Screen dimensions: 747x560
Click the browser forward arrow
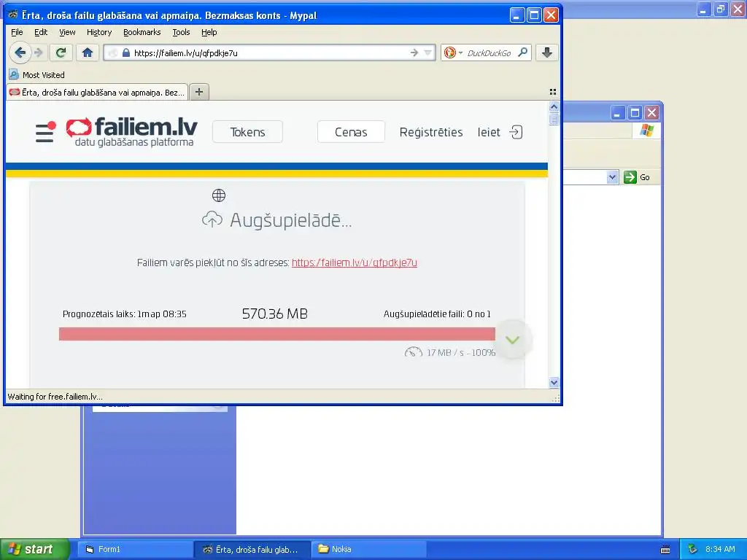[39, 52]
